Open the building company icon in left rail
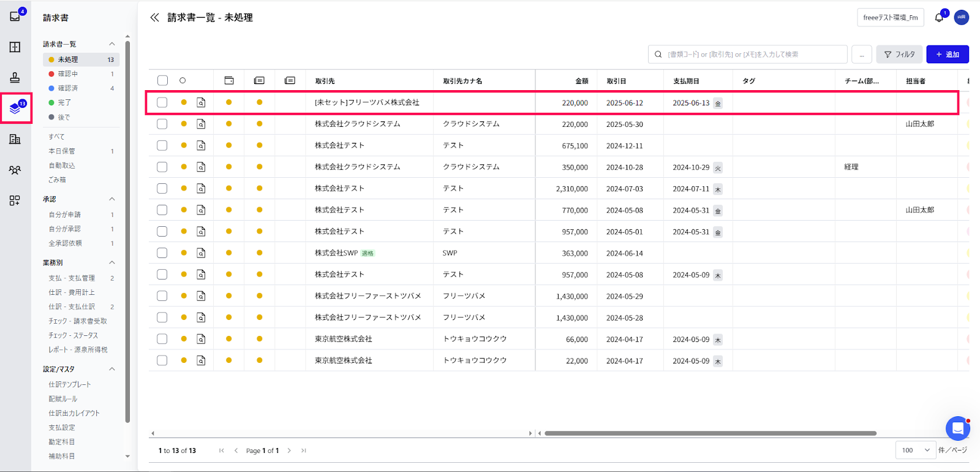This screenshot has height=472, width=980. [15, 139]
